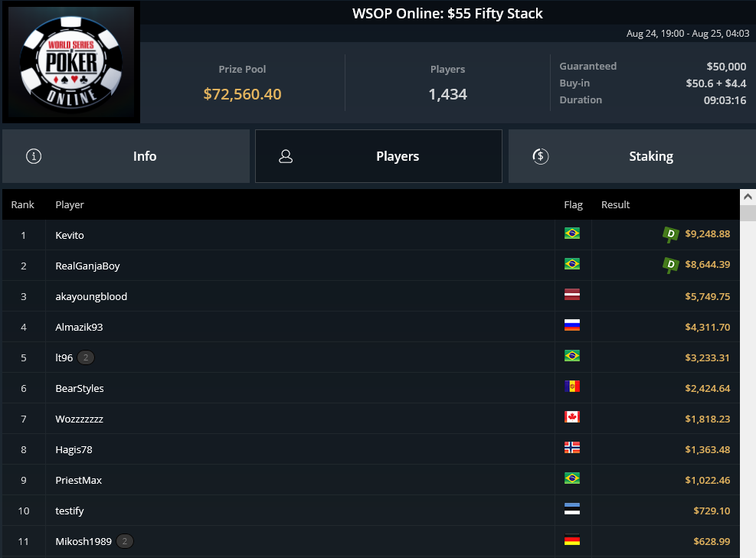This screenshot has width=756, height=558.
Task: Click the re-entry count badge next to lt96
Action: tap(86, 357)
